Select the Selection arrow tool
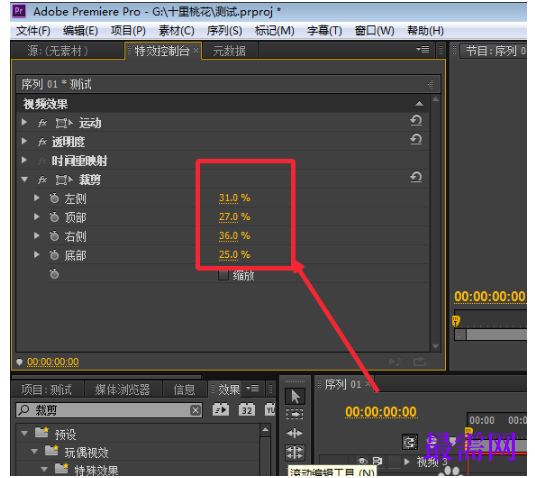The width and height of the screenshot is (535, 478). [x=295, y=397]
